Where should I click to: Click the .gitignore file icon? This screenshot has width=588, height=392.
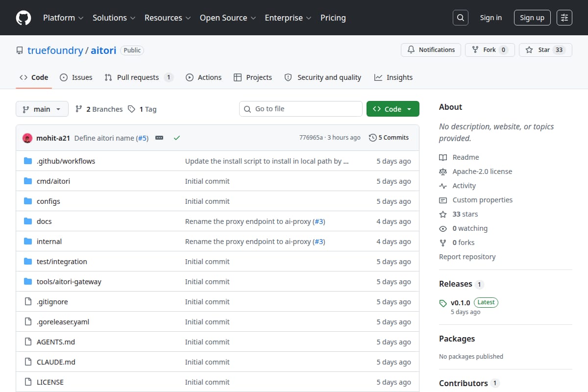pos(28,302)
